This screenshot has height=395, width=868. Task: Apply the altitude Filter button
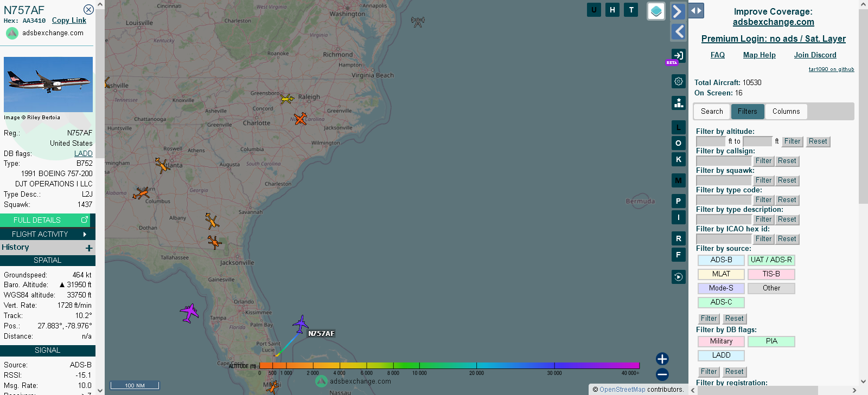[792, 141]
